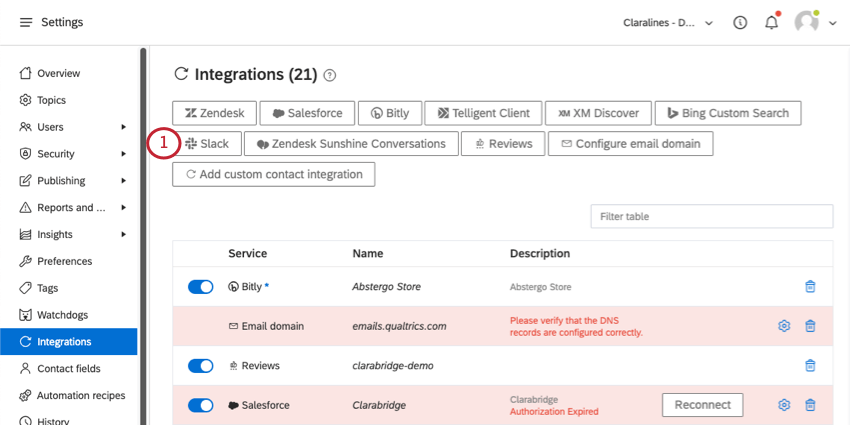Open settings gear for Salesforce Clarabridge row
The image size is (850, 425).
click(x=784, y=405)
